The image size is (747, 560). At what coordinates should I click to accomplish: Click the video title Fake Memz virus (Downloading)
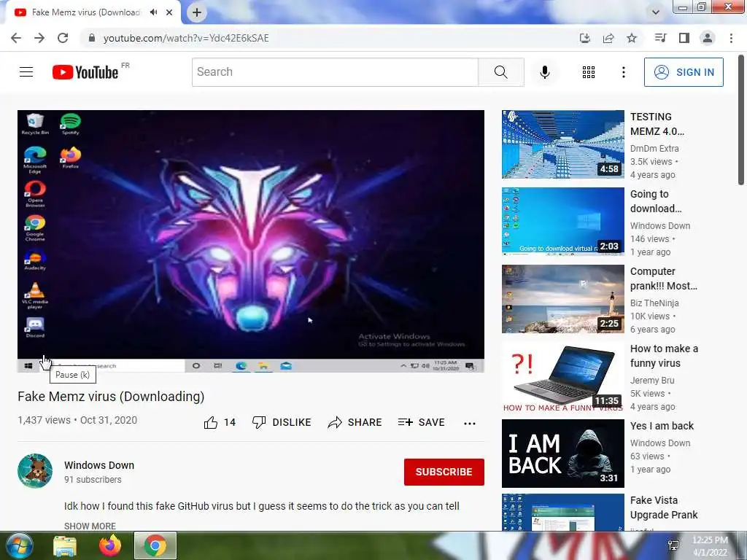click(111, 397)
